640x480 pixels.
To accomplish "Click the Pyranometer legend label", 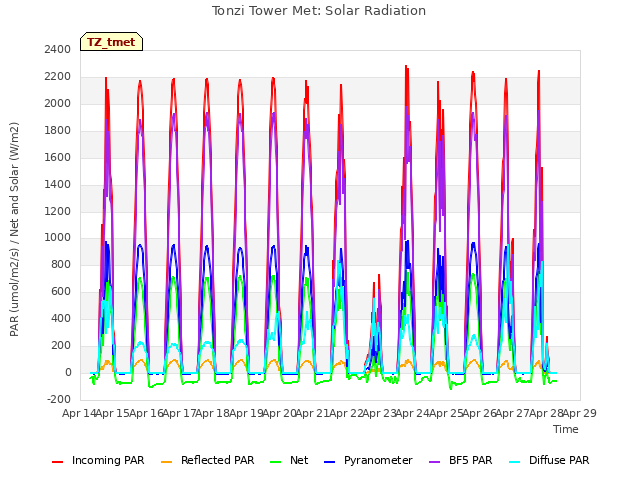I will 378,460.
